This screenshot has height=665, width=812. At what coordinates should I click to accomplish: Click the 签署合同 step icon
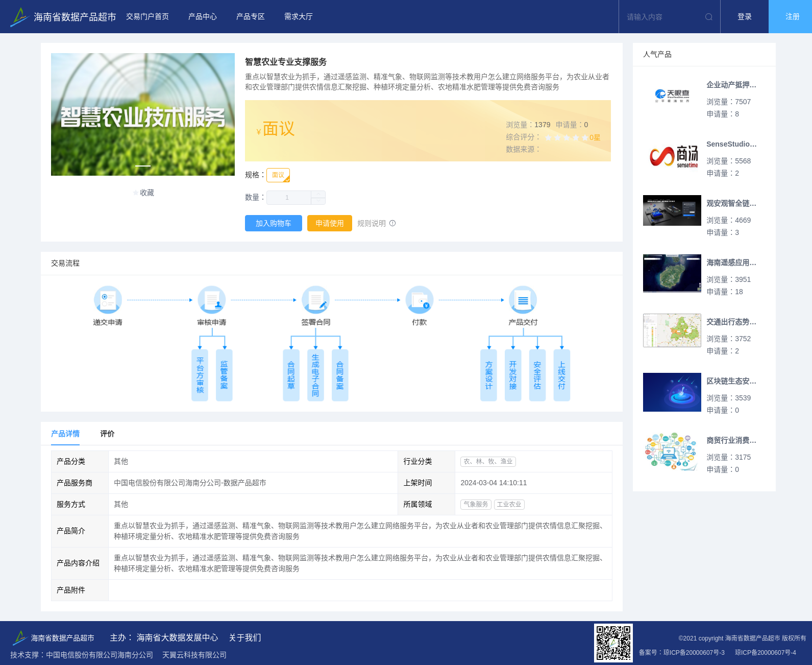coord(315,300)
